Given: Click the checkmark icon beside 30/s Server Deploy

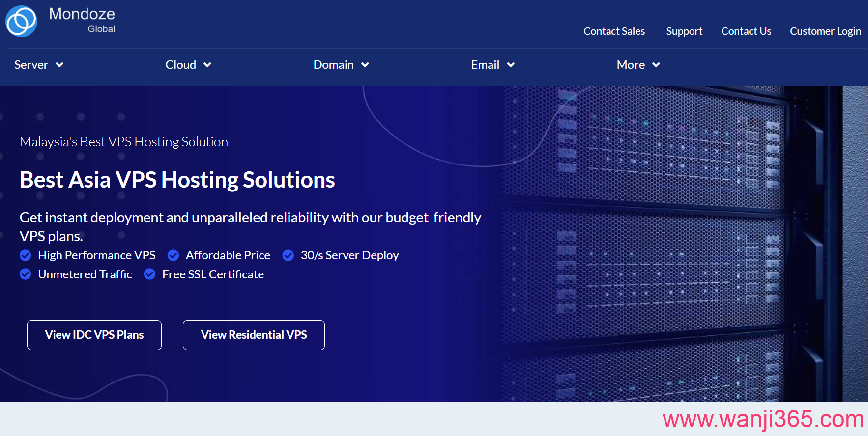Looking at the screenshot, I should (288, 255).
